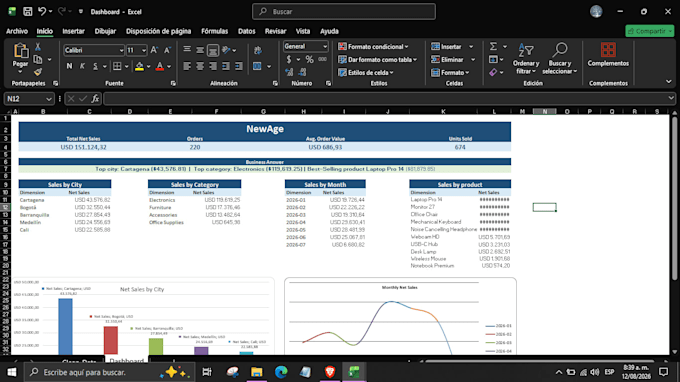The image size is (680, 382).
Task: Click the Clear eraser icon
Action: pyautogui.click(x=493, y=72)
